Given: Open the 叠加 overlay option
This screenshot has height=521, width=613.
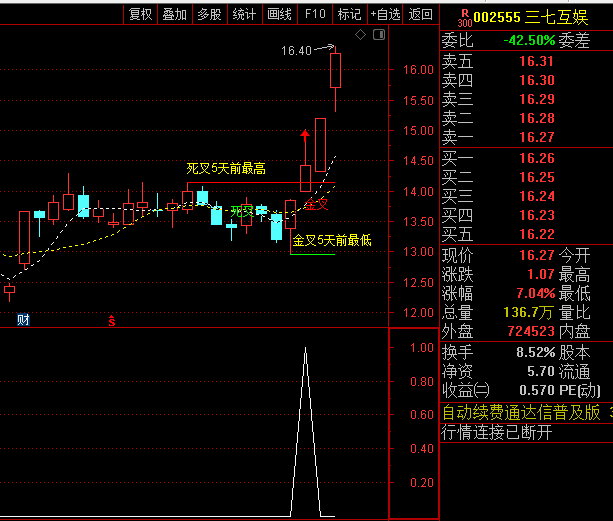Looking at the screenshot, I should coord(175,14).
